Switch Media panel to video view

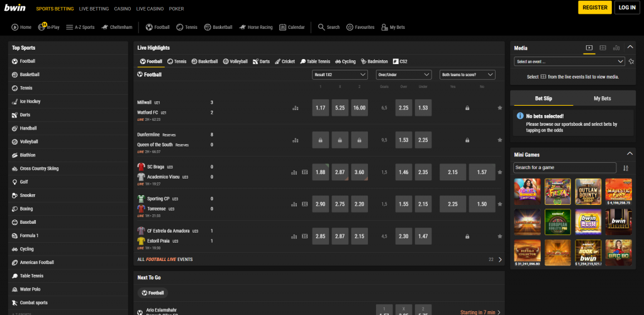[x=589, y=48]
